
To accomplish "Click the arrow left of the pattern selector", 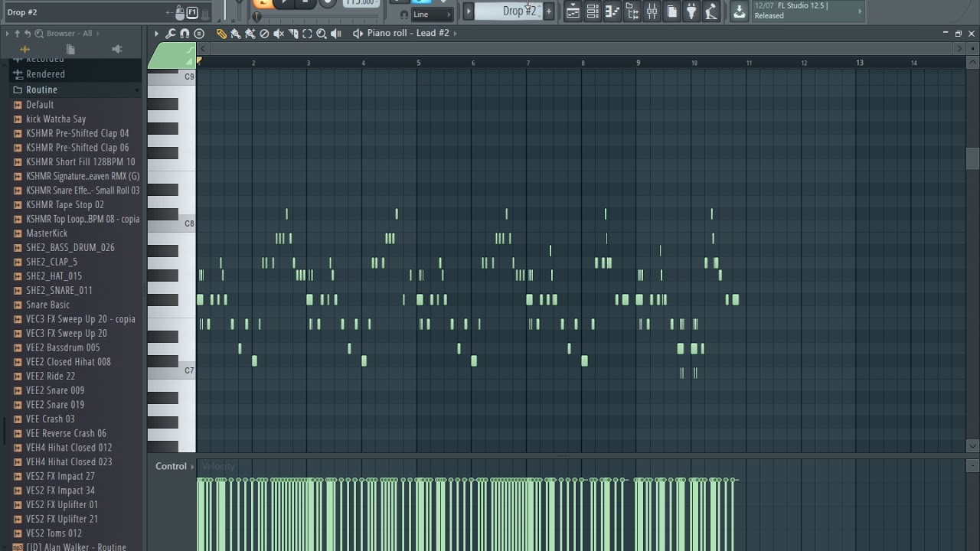I will click(469, 11).
